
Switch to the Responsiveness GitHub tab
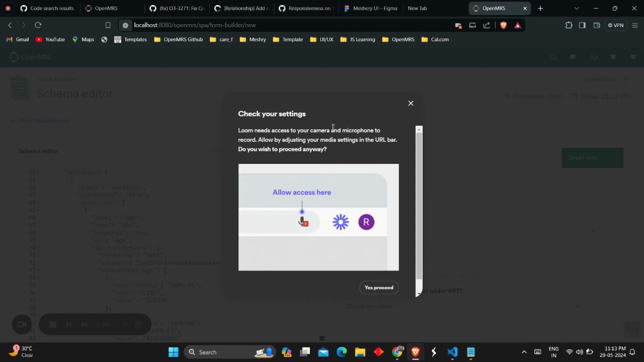(x=306, y=8)
